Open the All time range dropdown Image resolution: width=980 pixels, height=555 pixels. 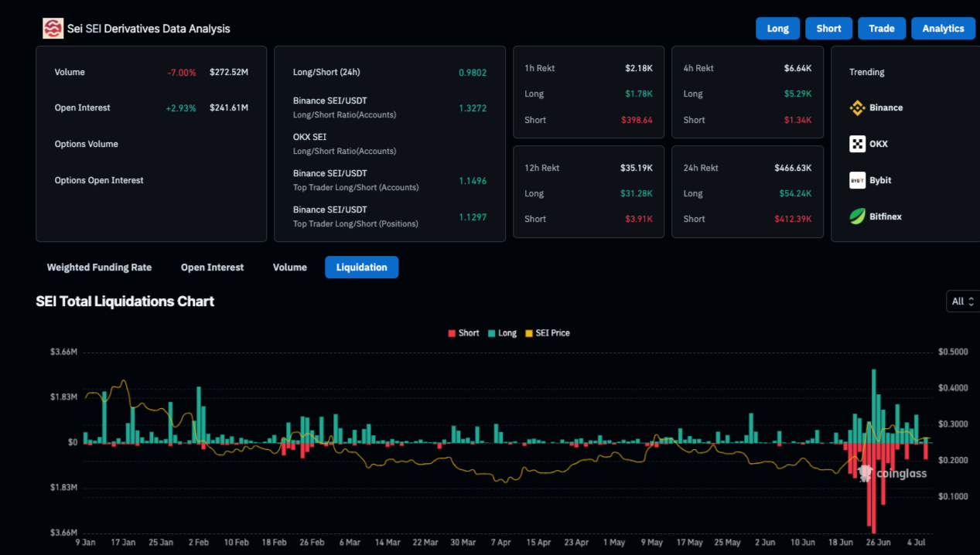point(963,301)
